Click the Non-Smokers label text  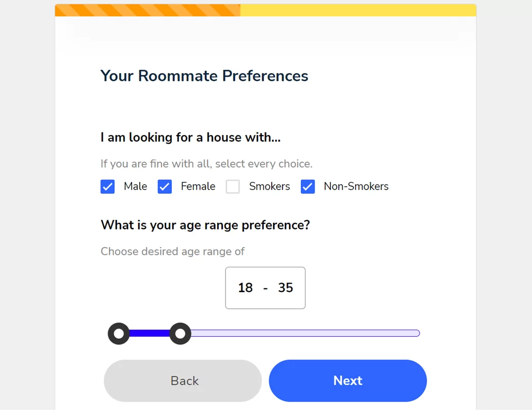356,187
